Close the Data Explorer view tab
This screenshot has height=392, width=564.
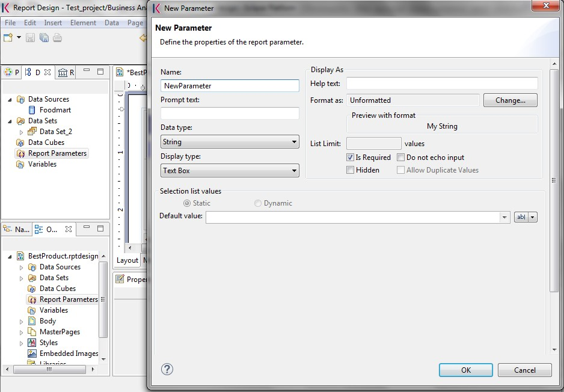48,72
